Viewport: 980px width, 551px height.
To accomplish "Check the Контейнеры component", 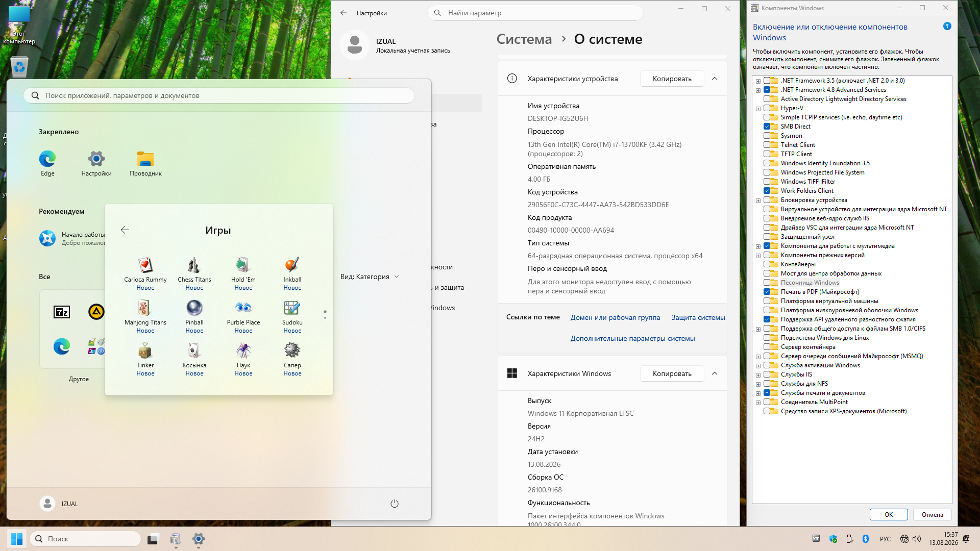I will pos(767,264).
